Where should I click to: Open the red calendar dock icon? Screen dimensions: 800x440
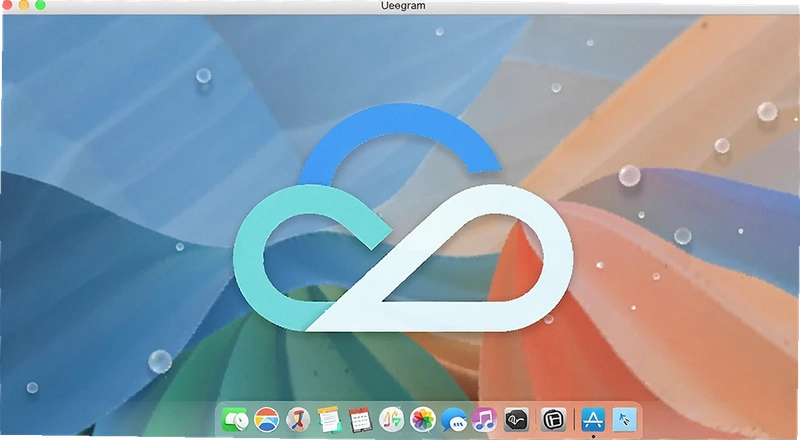click(x=360, y=420)
